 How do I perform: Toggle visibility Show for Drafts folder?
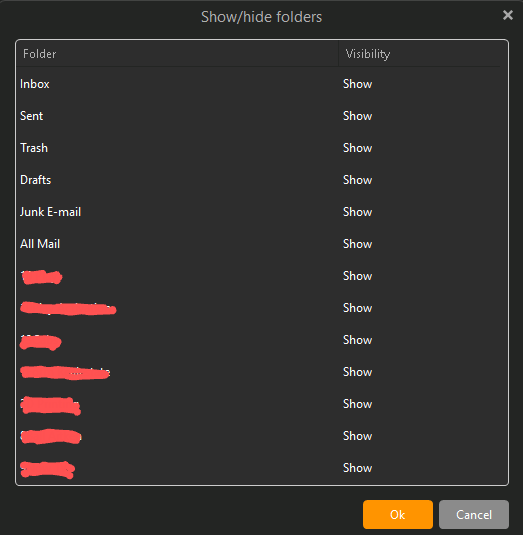pyautogui.click(x=357, y=180)
